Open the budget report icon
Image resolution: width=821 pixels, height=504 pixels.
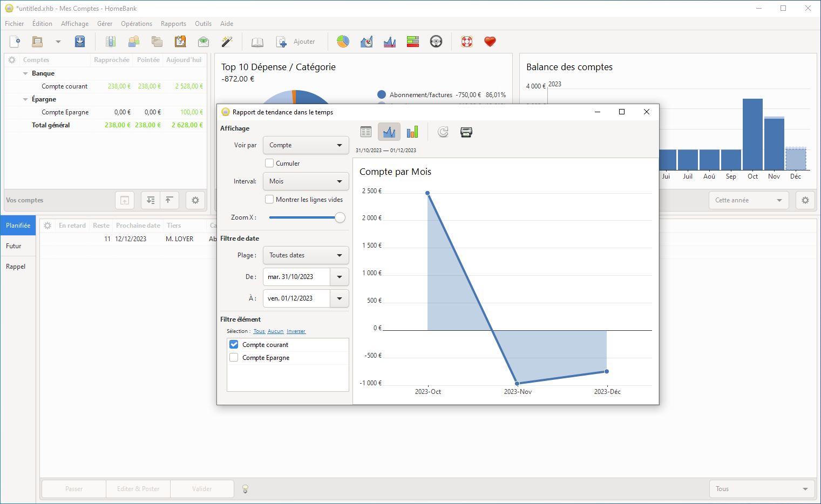(413, 42)
